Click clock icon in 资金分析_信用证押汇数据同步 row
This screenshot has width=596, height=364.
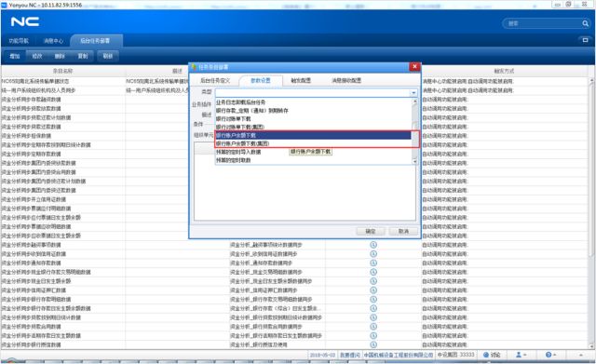coord(373,290)
